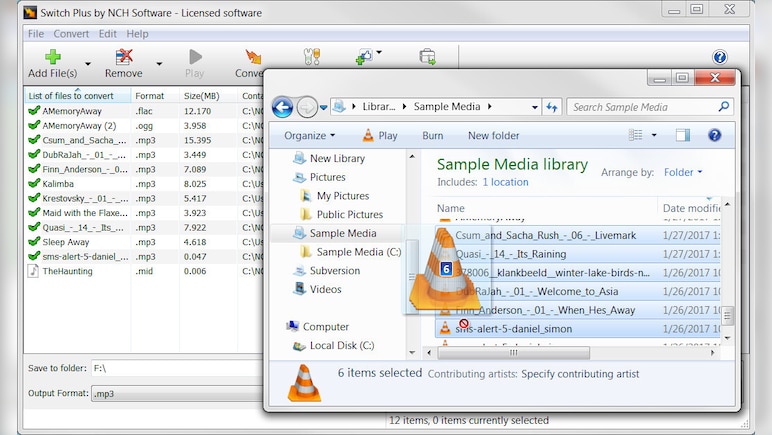The width and height of the screenshot is (772, 435).
Task: Select Sample Media (C:) folder in navigation pane
Action: coord(358,251)
